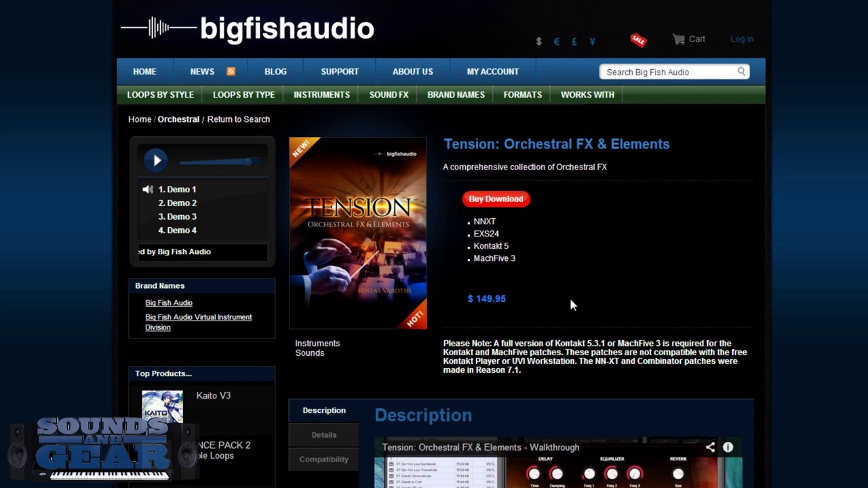This screenshot has width=868, height=488.
Task: Switch currency to Euro
Action: pos(556,41)
